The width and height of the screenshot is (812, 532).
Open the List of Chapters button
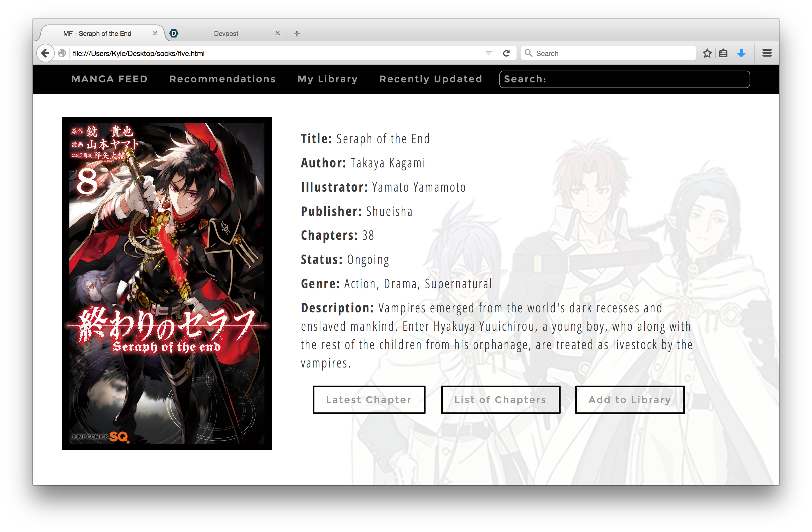pyautogui.click(x=501, y=400)
